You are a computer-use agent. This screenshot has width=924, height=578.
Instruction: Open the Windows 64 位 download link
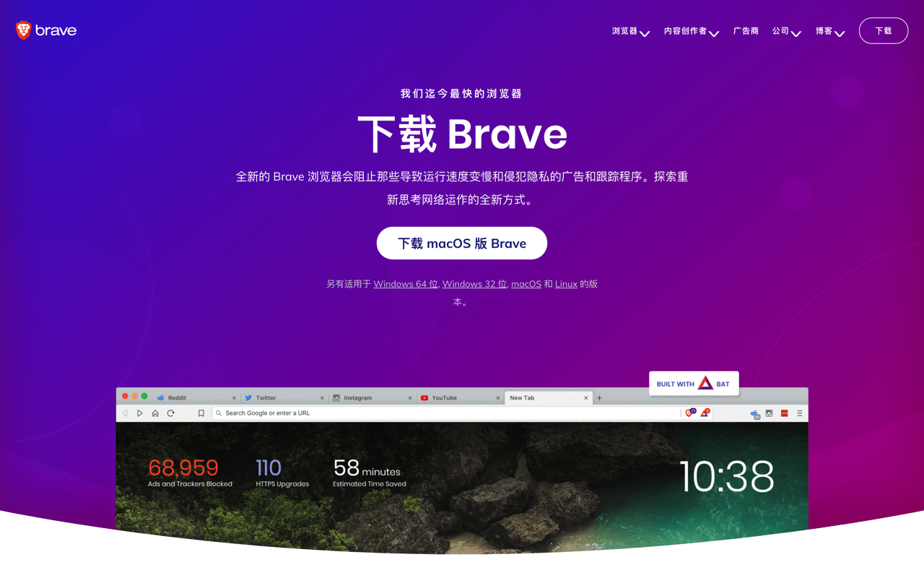(406, 284)
